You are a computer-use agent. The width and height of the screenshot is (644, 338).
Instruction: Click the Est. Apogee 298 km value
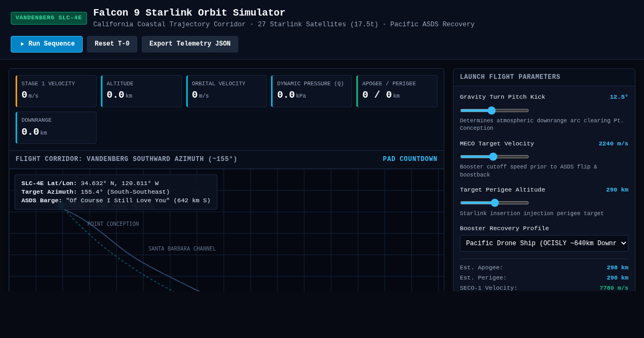pyautogui.click(x=618, y=268)
